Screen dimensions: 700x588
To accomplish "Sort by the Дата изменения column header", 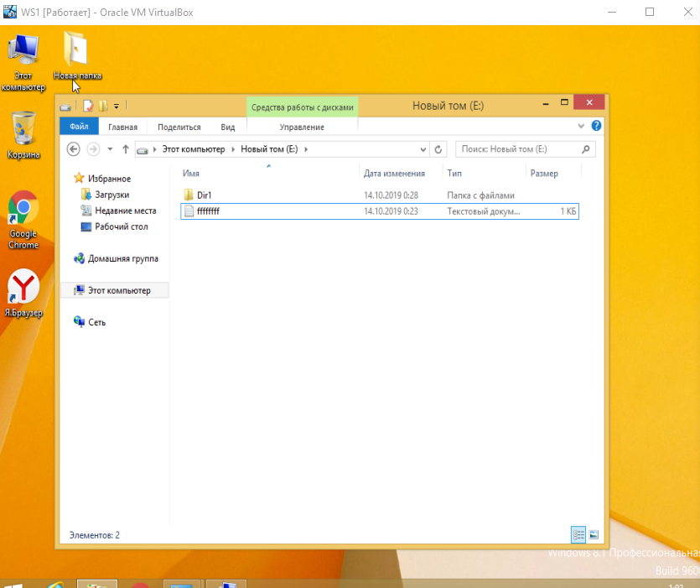I will (x=394, y=173).
